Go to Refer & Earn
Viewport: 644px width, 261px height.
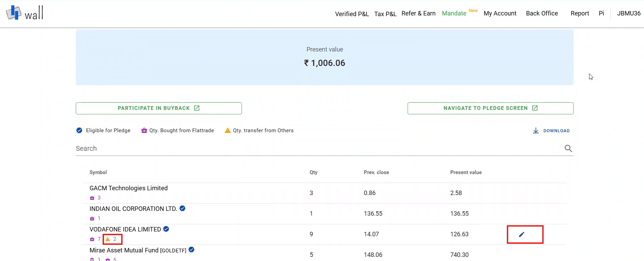click(419, 13)
